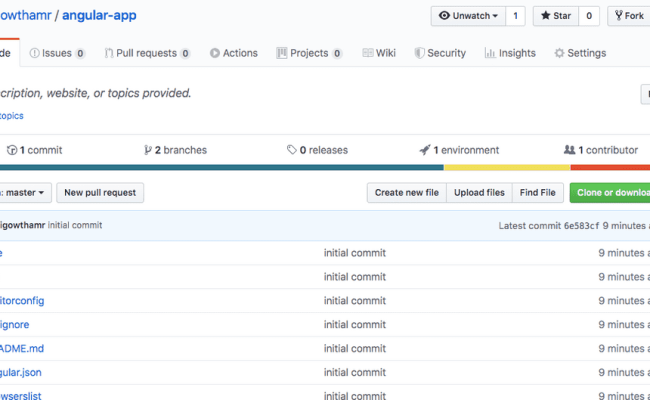View the 1 commit history
This screenshot has width=650, height=400.
pyautogui.click(x=35, y=150)
